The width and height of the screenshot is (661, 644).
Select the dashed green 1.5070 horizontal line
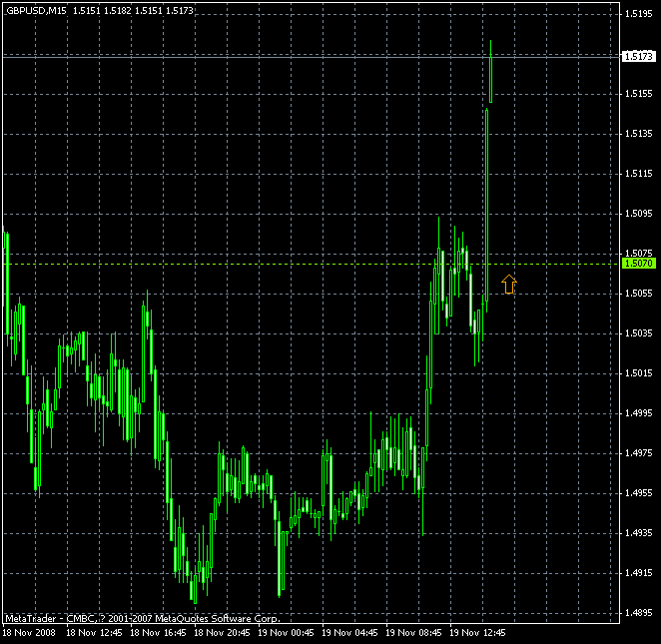312,265
